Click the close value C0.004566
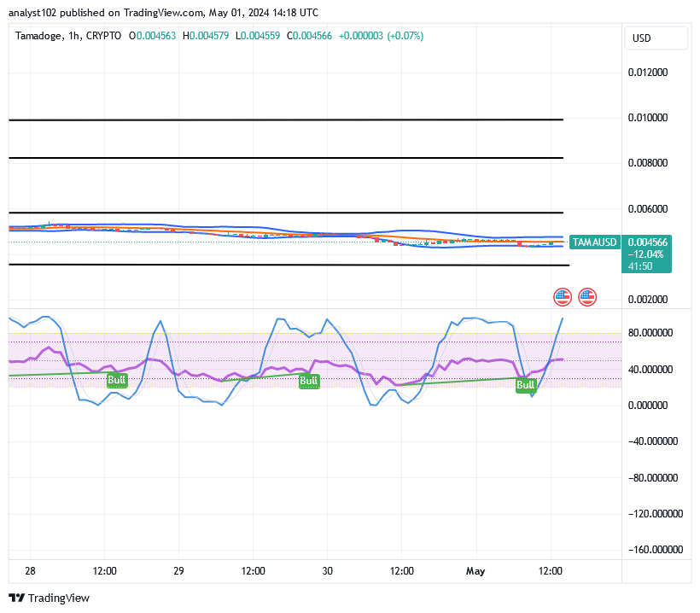Screen dimensions: 700x613 [x=309, y=36]
